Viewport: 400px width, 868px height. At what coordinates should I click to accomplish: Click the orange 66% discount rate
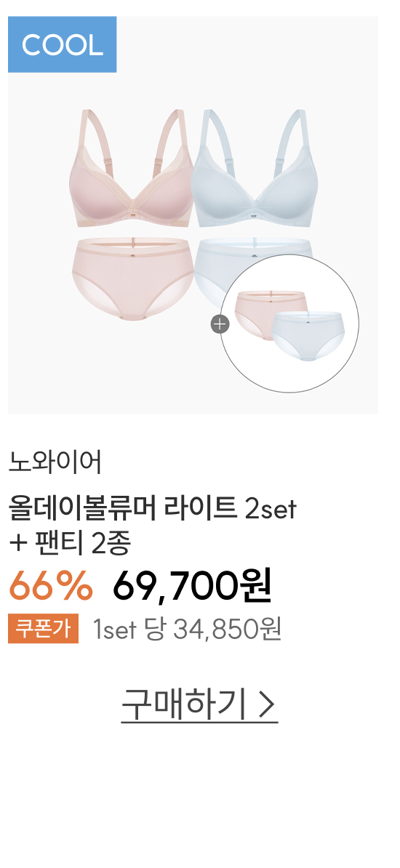tap(50, 586)
